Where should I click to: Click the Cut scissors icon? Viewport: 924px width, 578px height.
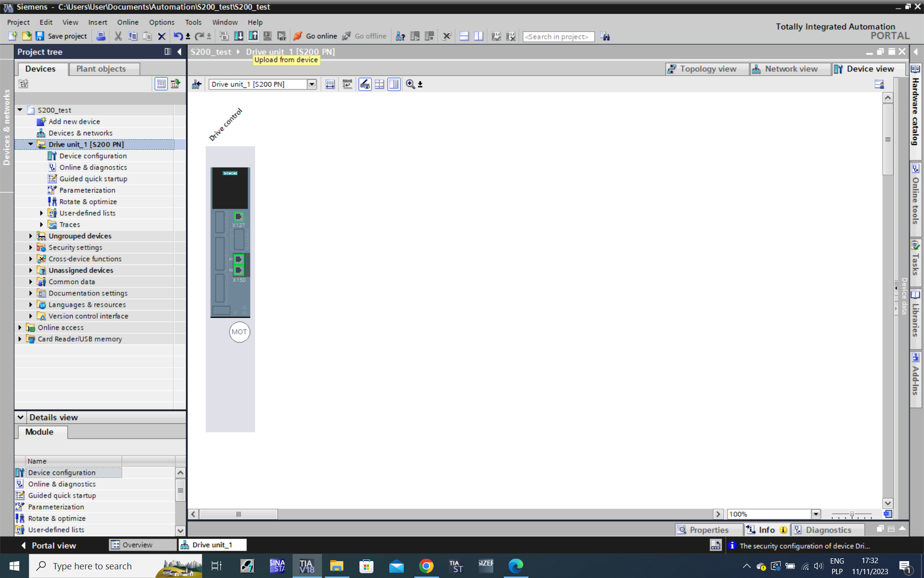pos(118,36)
